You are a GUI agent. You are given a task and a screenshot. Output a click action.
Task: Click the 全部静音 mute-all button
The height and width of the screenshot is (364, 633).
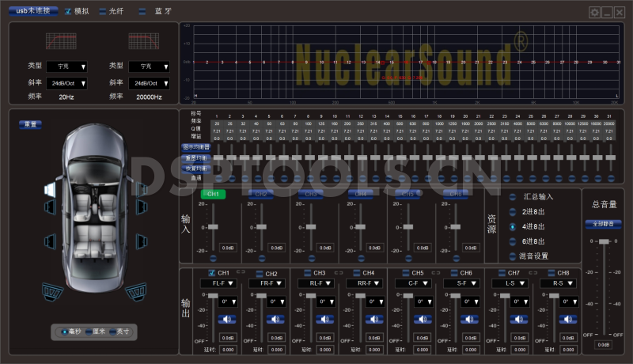(603, 224)
